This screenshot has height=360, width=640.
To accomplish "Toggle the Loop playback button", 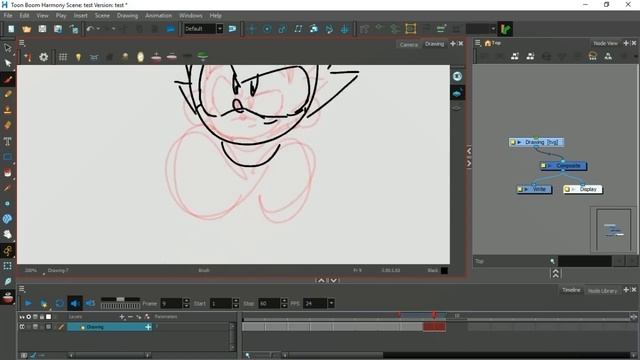I will pos(59,303).
